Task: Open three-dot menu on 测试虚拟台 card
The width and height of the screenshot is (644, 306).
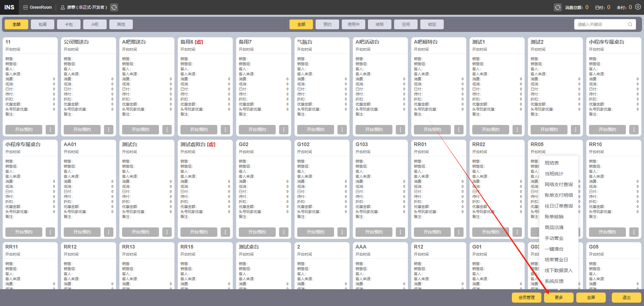Action: click(225, 232)
